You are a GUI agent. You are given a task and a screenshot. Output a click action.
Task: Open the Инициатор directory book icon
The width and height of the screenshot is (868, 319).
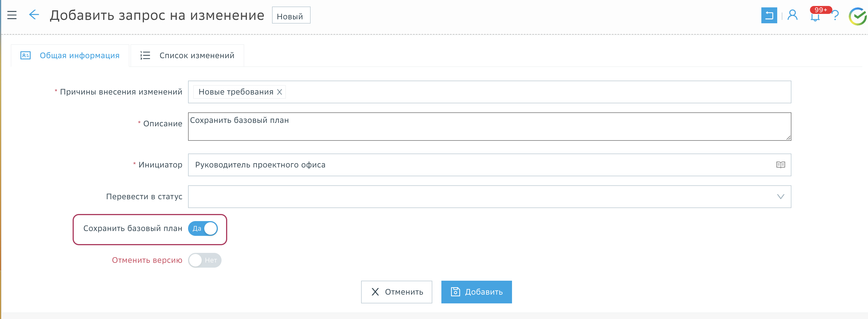coord(780,165)
